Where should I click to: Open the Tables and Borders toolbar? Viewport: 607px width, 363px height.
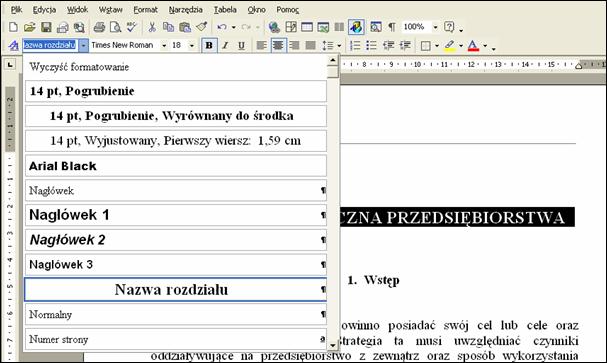coord(291,27)
